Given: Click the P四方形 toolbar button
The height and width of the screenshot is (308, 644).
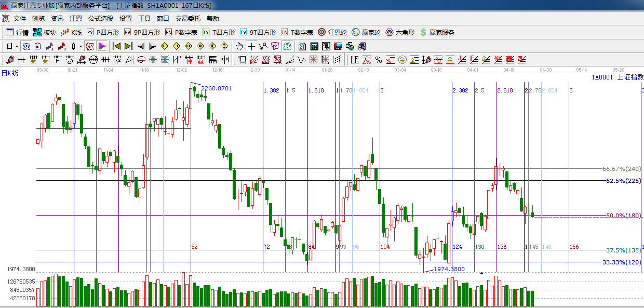Looking at the screenshot, I should (x=103, y=32).
